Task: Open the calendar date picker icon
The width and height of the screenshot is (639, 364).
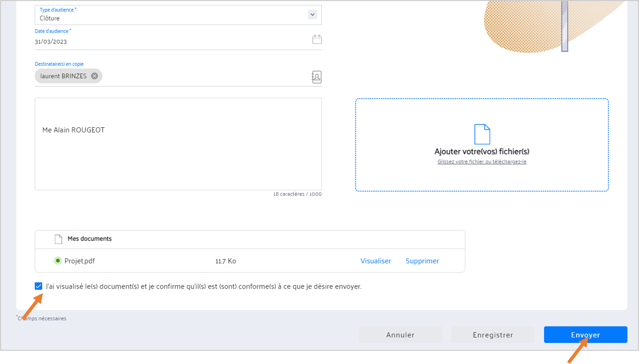Action: click(317, 39)
